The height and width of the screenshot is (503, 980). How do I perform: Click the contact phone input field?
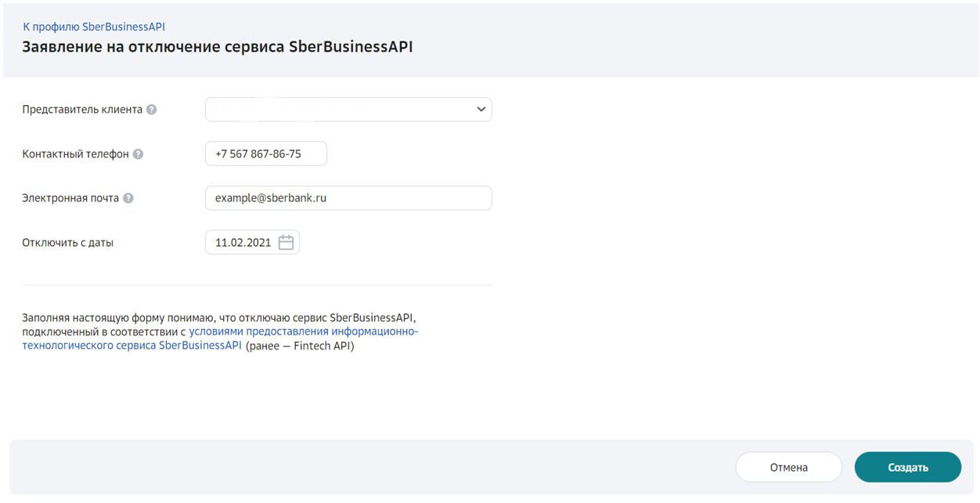pyautogui.click(x=266, y=154)
